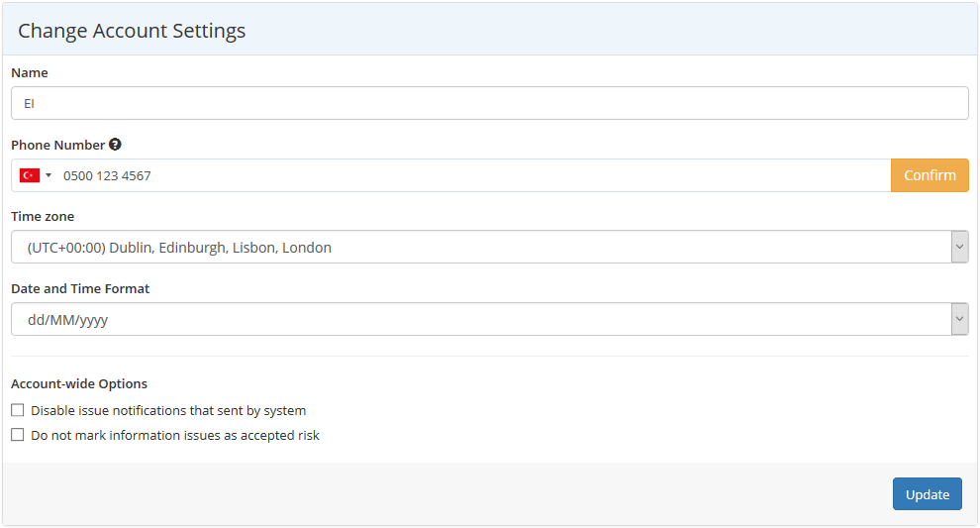Click the Change Account Settings heading
Viewport: 980px width, 528px height.
tap(132, 31)
